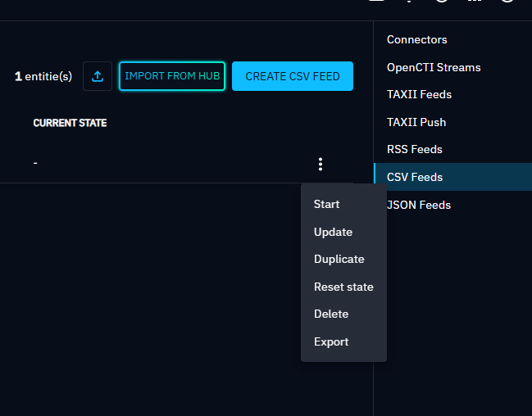Select the CSV Feeds sidebar item
The width and height of the screenshot is (532, 416).
click(415, 177)
